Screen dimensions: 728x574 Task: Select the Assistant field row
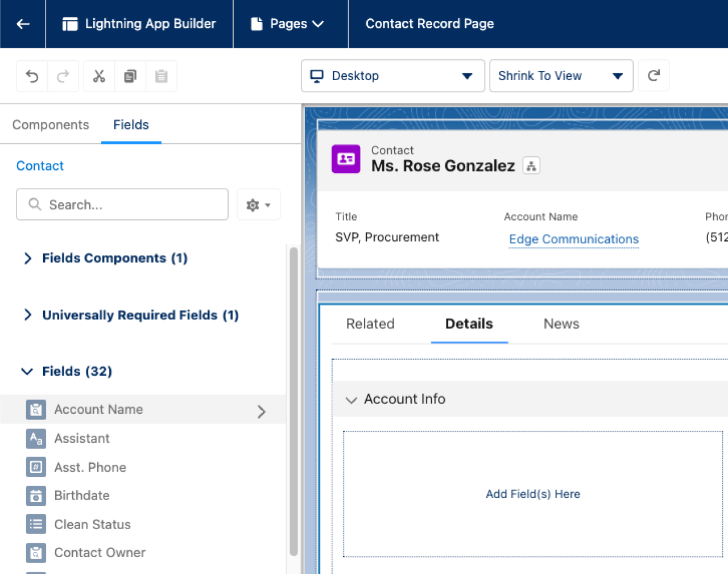142,438
